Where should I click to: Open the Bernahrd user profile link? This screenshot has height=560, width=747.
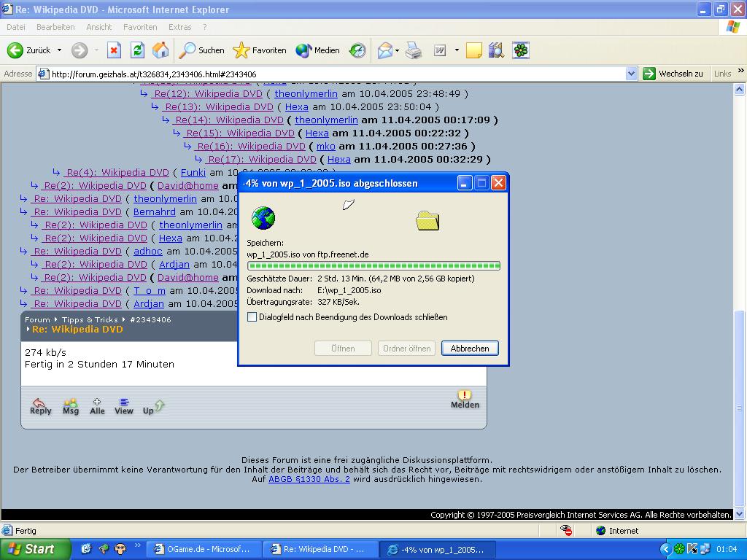(155, 212)
